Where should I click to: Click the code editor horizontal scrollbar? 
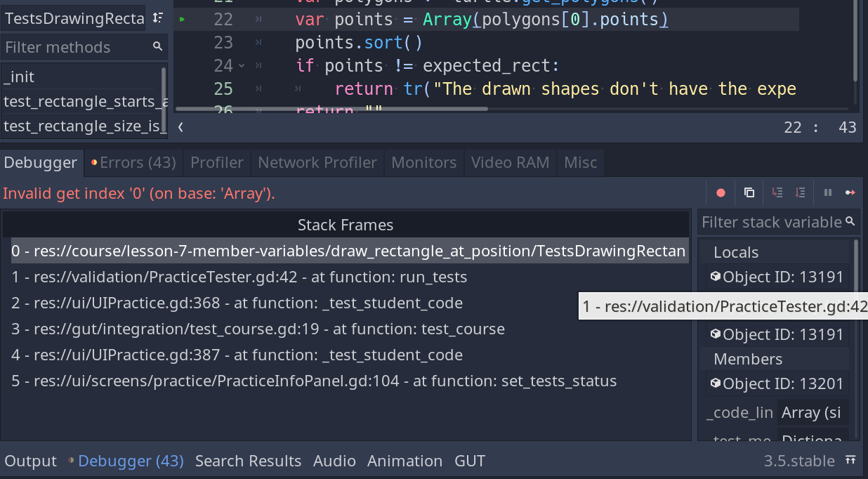331,109
